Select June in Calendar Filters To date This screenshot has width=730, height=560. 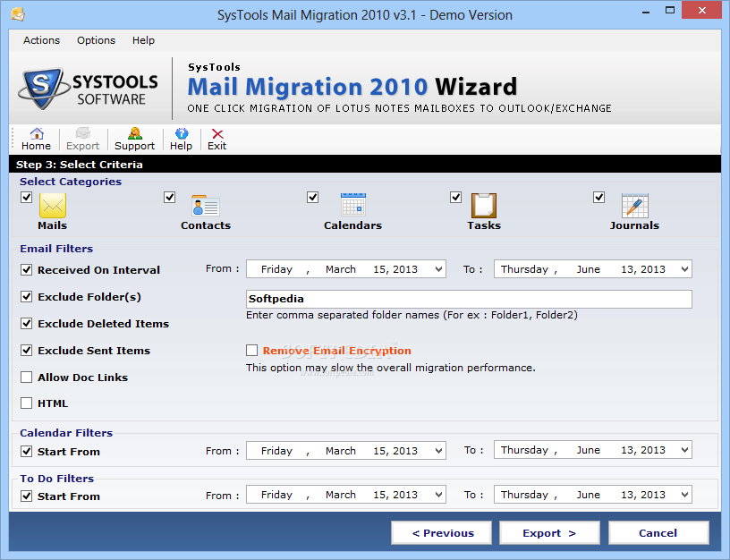coord(589,450)
